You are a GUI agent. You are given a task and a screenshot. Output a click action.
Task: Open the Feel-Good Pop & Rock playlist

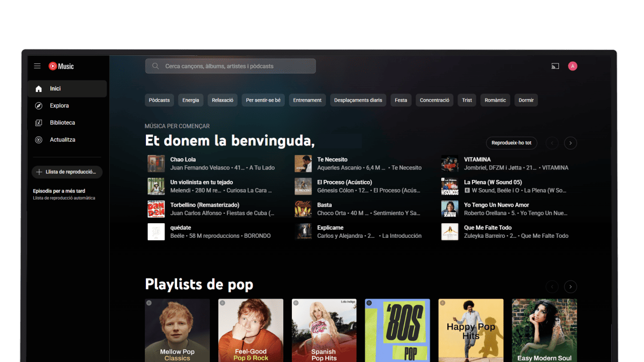251,330
